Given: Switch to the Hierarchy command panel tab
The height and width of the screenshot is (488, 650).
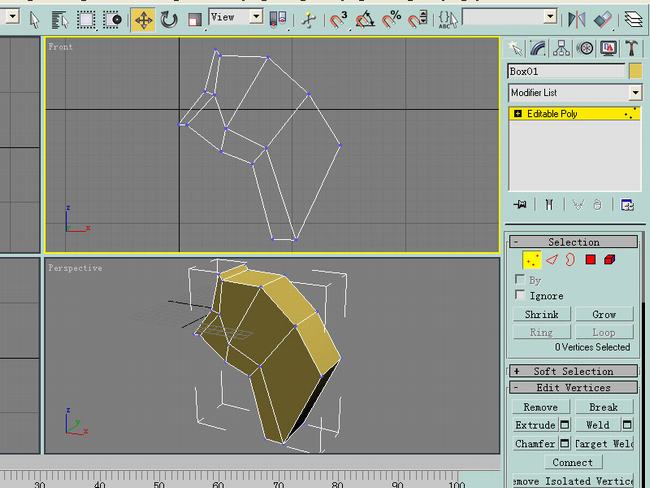Looking at the screenshot, I should click(561, 48).
